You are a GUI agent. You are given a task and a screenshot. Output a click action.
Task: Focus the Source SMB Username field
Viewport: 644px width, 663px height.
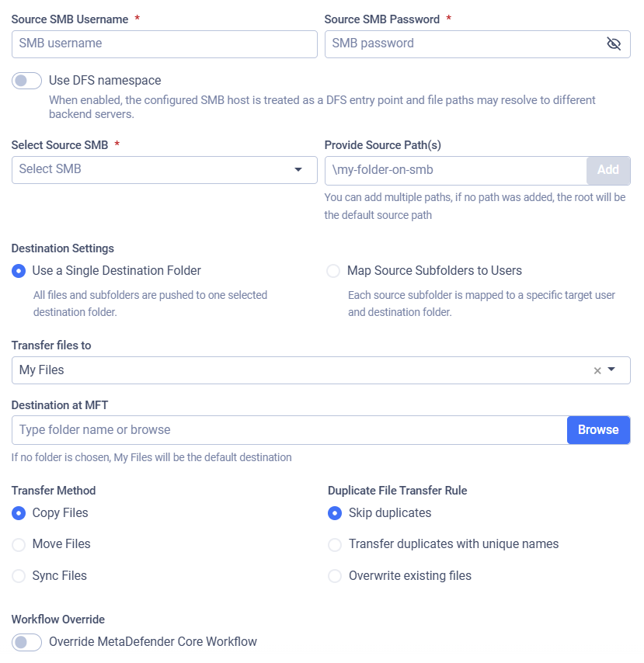point(164,44)
